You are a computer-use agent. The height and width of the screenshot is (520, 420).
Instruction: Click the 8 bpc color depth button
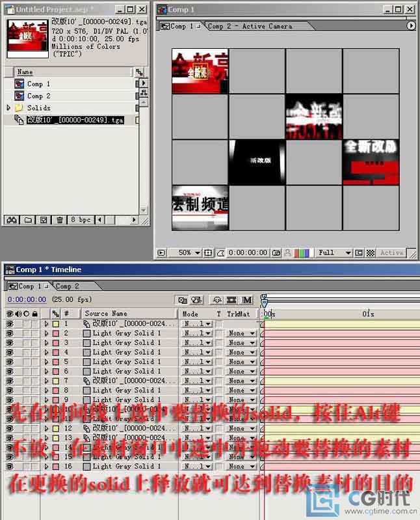[x=81, y=219]
